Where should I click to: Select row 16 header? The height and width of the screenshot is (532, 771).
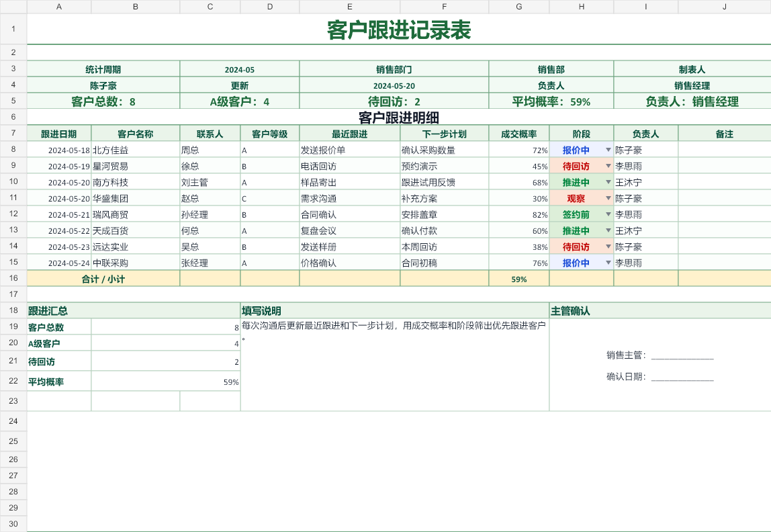13,278
